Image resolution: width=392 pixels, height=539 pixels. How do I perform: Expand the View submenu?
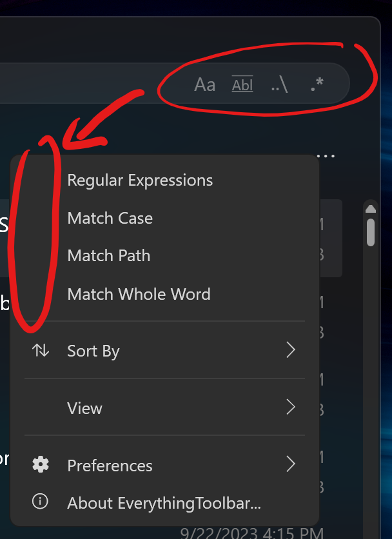click(x=290, y=407)
